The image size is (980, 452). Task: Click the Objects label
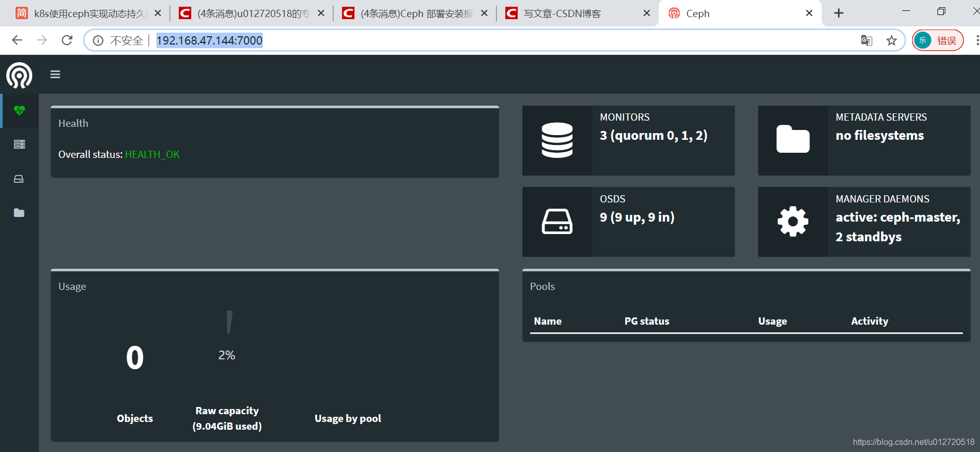(135, 418)
